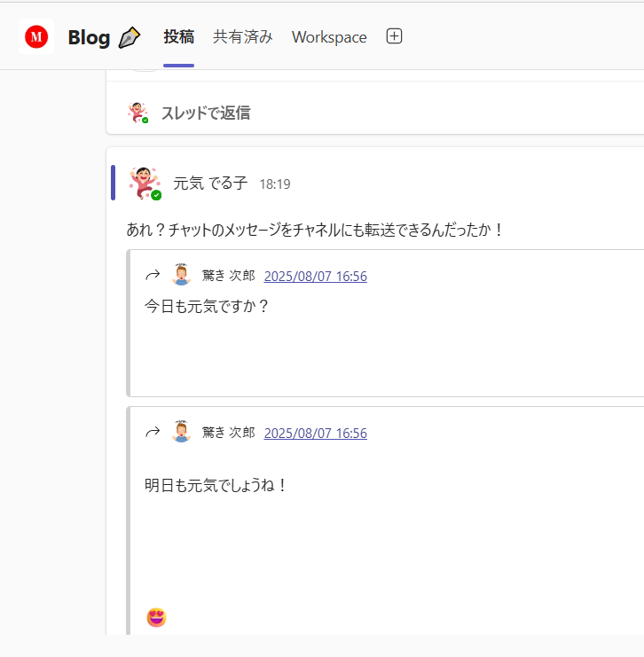Switch to the 投稿 tab
The width and height of the screenshot is (644, 657).
tap(178, 37)
